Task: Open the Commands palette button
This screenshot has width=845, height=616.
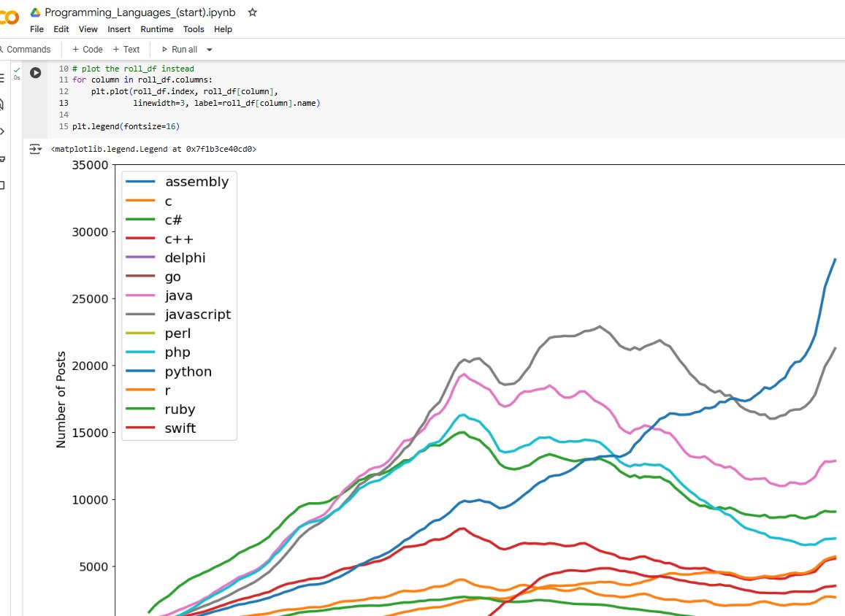Action: point(26,50)
